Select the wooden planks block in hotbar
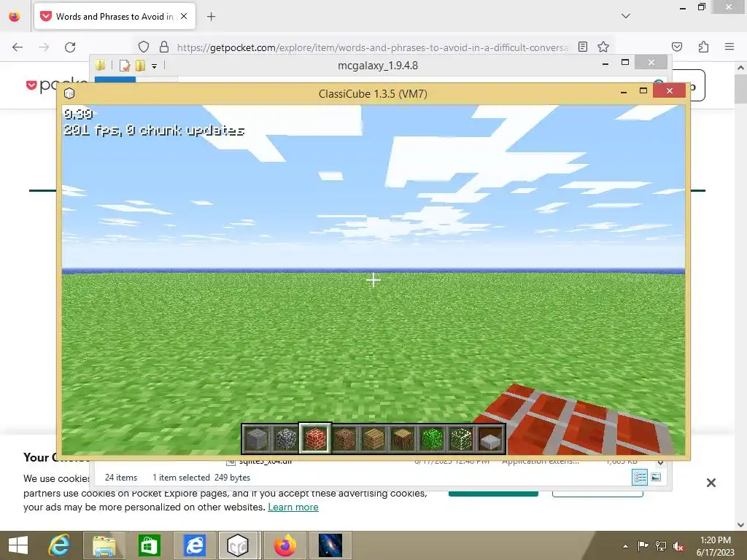Image resolution: width=747 pixels, height=560 pixels. click(373, 438)
